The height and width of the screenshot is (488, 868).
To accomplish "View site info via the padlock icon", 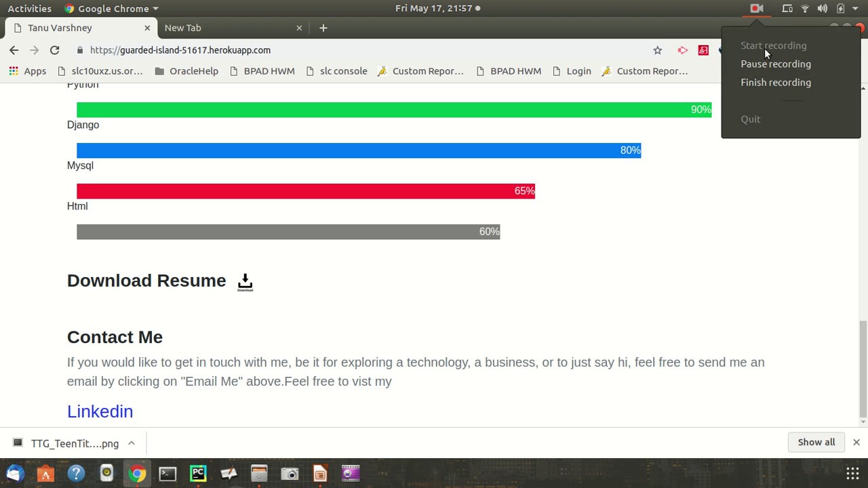I will tap(80, 50).
